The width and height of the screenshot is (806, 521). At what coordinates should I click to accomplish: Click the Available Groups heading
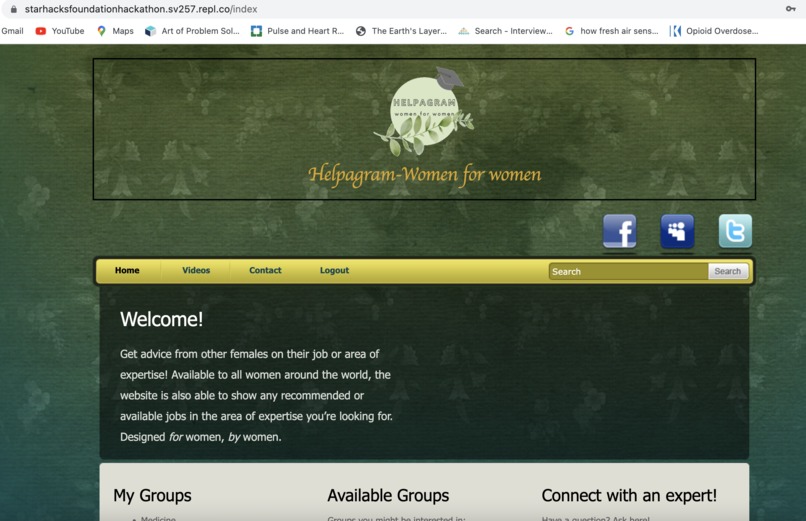tap(388, 495)
